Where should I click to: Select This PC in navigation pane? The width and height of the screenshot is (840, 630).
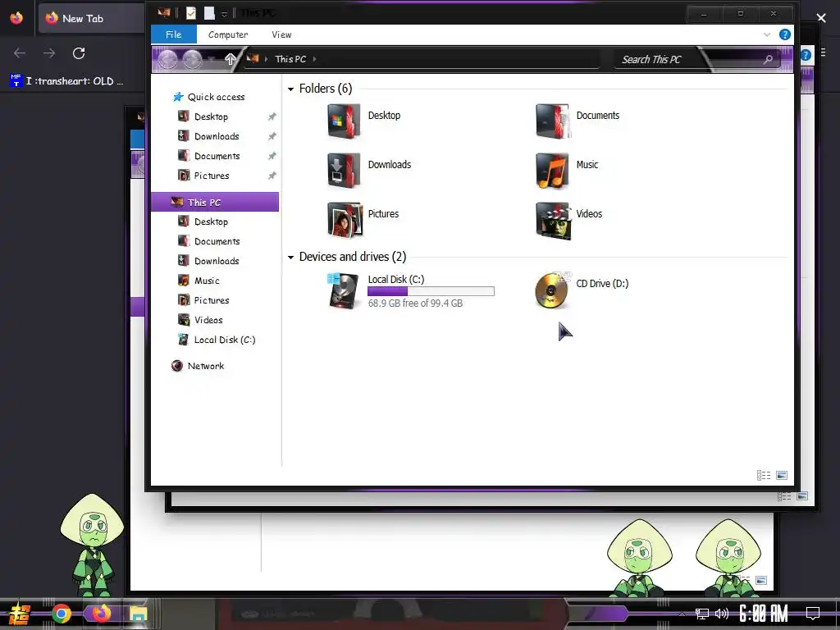tap(215, 202)
